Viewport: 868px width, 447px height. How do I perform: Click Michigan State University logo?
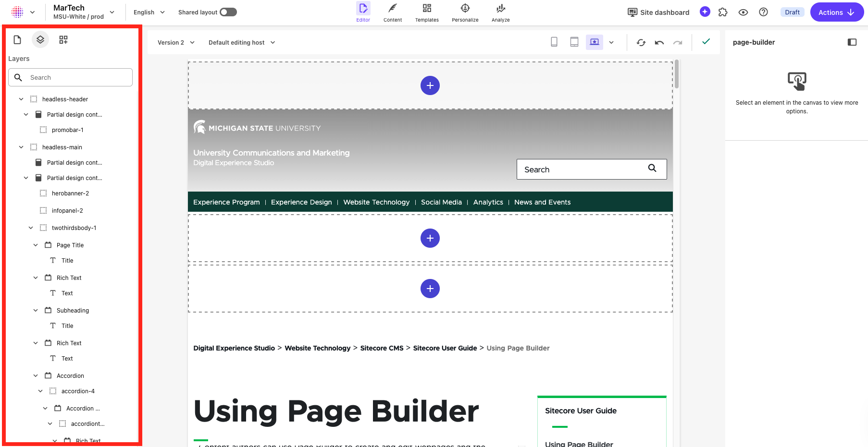click(x=257, y=127)
